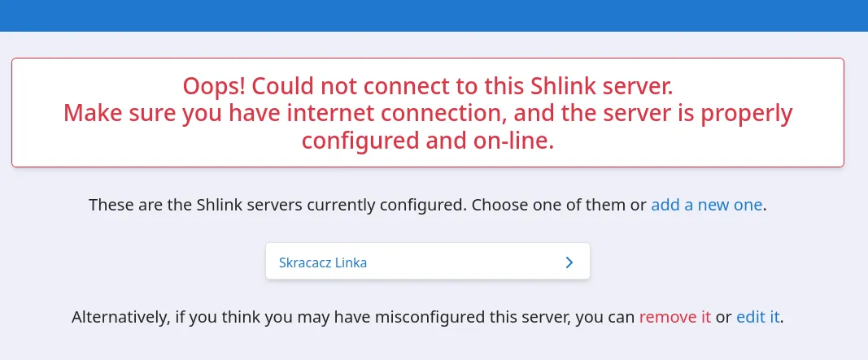Viewport: 868px width, 360px height.
Task: Open the "edit it" link
Action: 758,317
